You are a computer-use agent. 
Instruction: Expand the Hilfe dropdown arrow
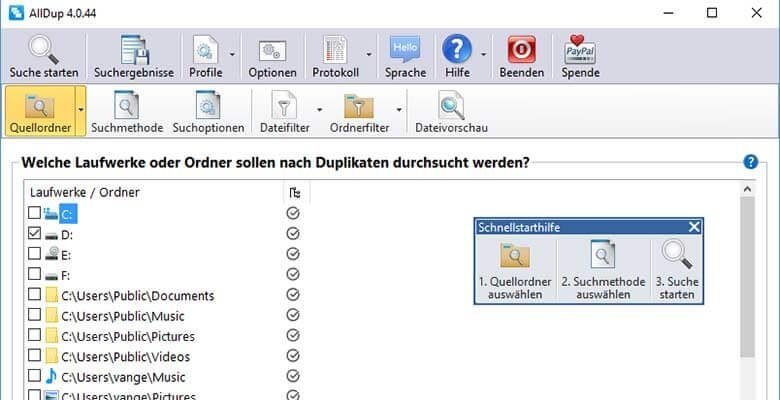click(x=483, y=54)
